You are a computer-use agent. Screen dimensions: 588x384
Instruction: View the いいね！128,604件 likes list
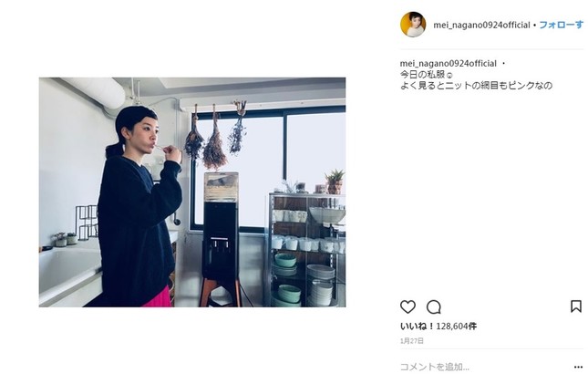(x=438, y=327)
